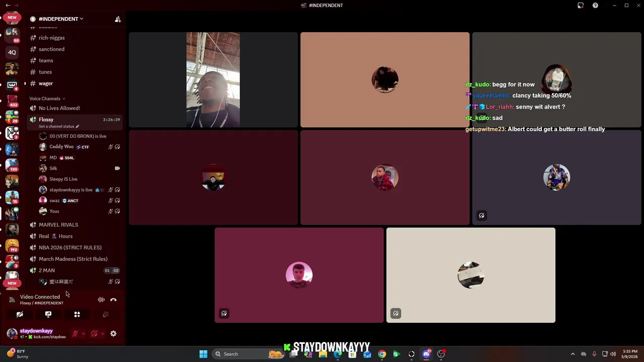The image size is (644, 362).
Task: Open the taskbar volume icon
Action: 613,354
